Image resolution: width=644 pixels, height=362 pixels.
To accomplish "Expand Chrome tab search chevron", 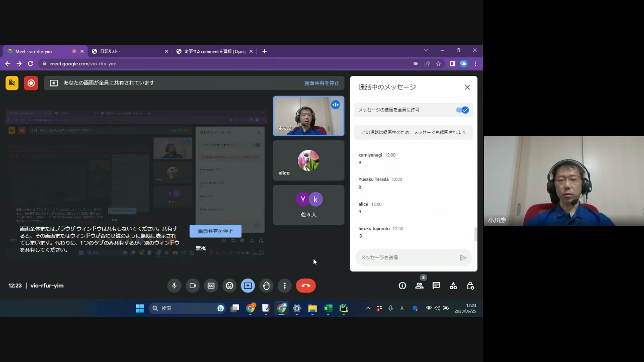I will click(x=426, y=50).
